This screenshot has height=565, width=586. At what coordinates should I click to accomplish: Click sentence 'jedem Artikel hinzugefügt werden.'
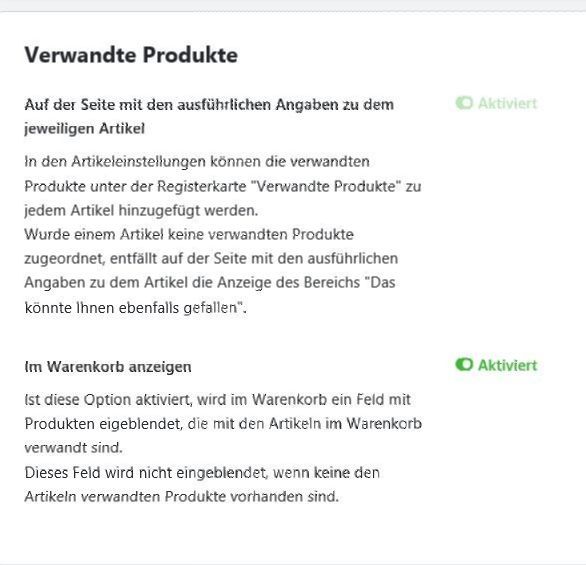141,210
